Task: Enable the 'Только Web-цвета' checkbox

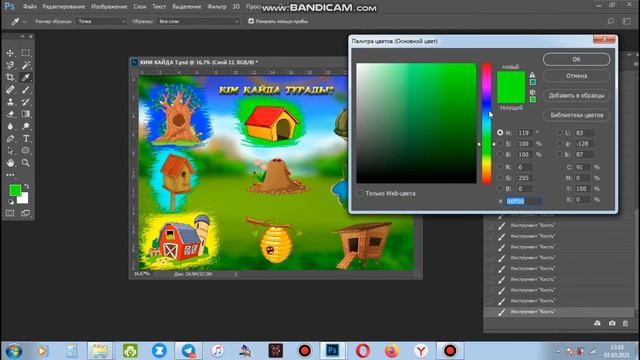Action: point(360,193)
